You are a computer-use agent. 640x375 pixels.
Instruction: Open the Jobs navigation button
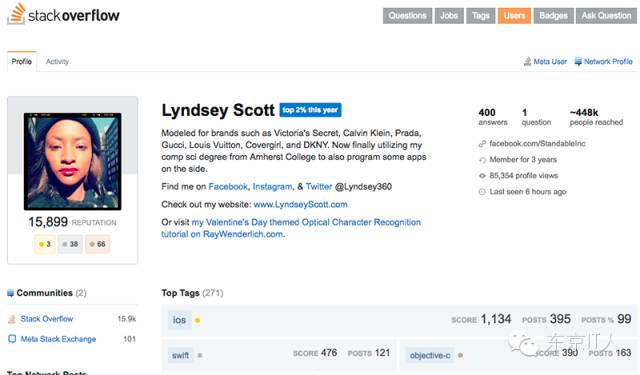click(449, 16)
